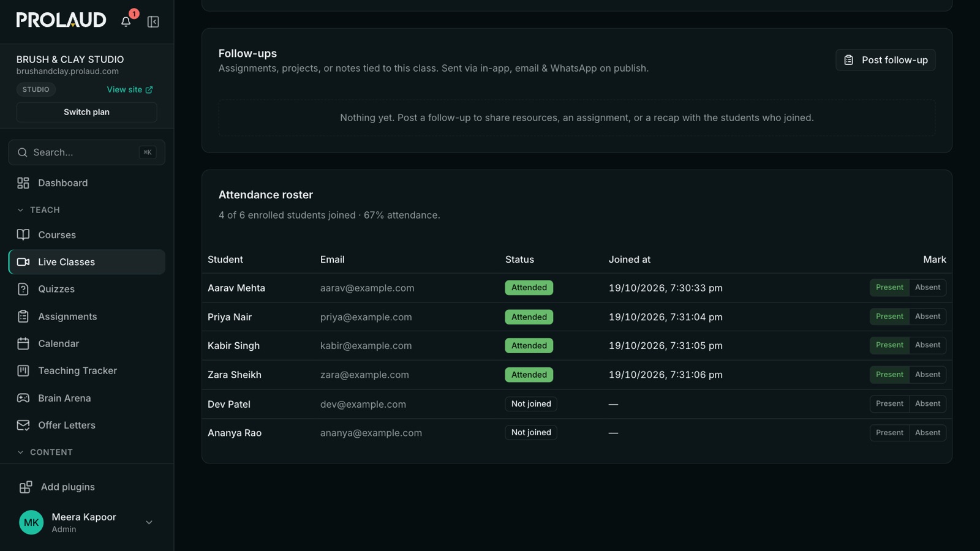The height and width of the screenshot is (551, 980).
Task: Click the Assignments clipboard icon
Action: click(23, 317)
